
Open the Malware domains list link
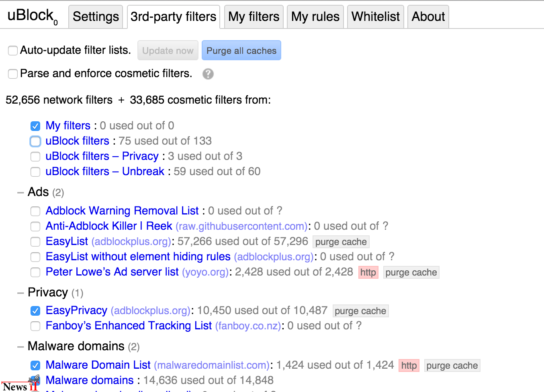[x=90, y=380]
